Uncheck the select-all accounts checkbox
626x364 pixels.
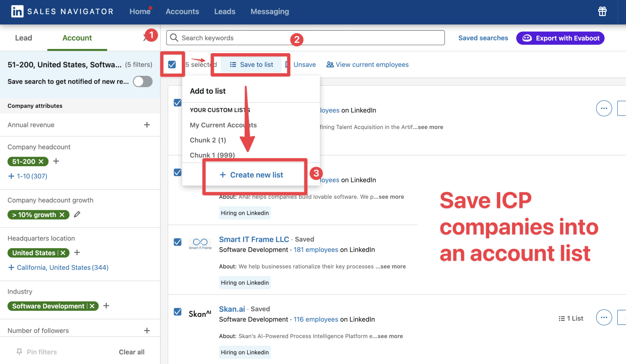pos(172,64)
